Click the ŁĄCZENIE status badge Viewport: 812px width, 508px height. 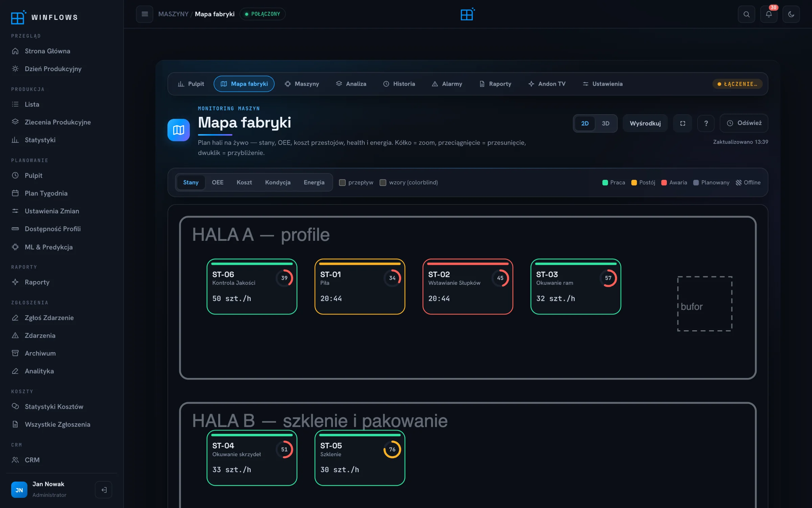pyautogui.click(x=737, y=84)
